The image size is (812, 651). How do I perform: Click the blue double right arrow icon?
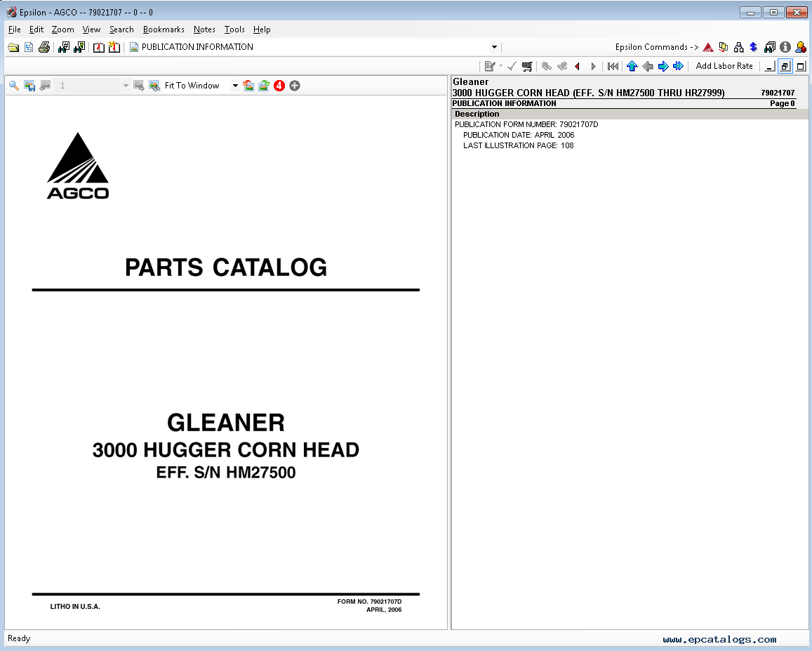pyautogui.click(x=679, y=66)
